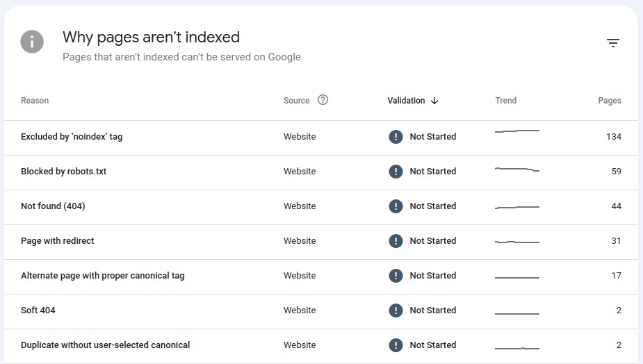This screenshot has height=364, width=643.
Task: Click trend sparkline for noindex row
Action: [x=516, y=131]
